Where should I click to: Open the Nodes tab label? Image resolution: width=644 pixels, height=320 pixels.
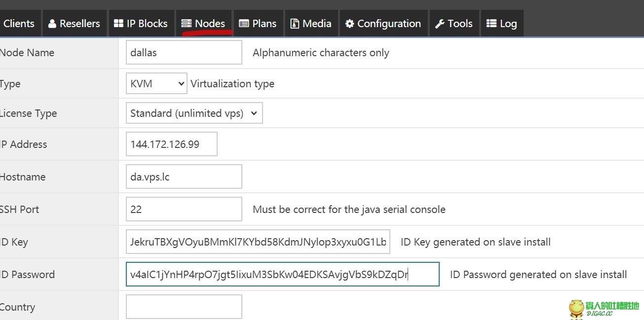pyautogui.click(x=210, y=24)
